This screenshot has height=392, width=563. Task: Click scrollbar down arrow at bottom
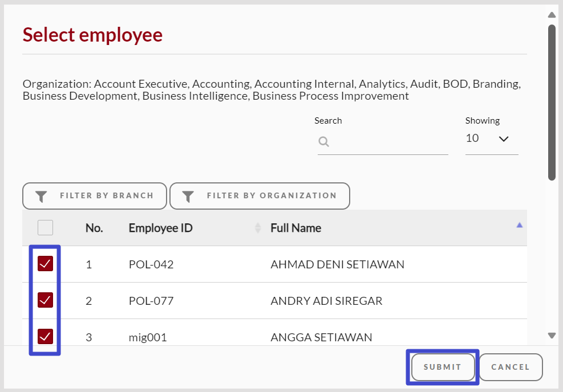coord(552,336)
